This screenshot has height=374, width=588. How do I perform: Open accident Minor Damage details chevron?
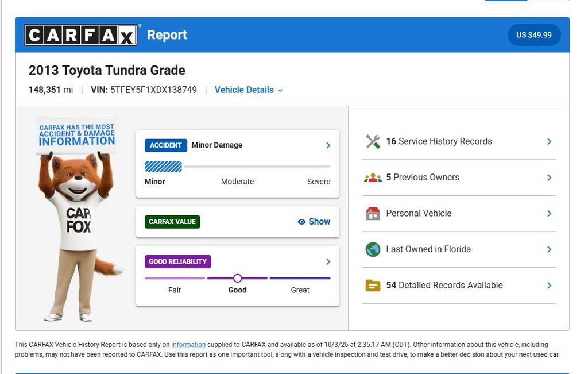(x=328, y=145)
